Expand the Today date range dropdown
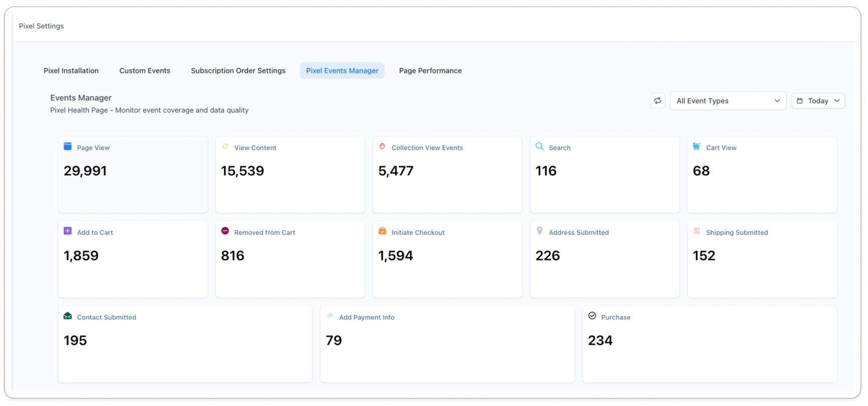The image size is (868, 406). pyautogui.click(x=817, y=101)
